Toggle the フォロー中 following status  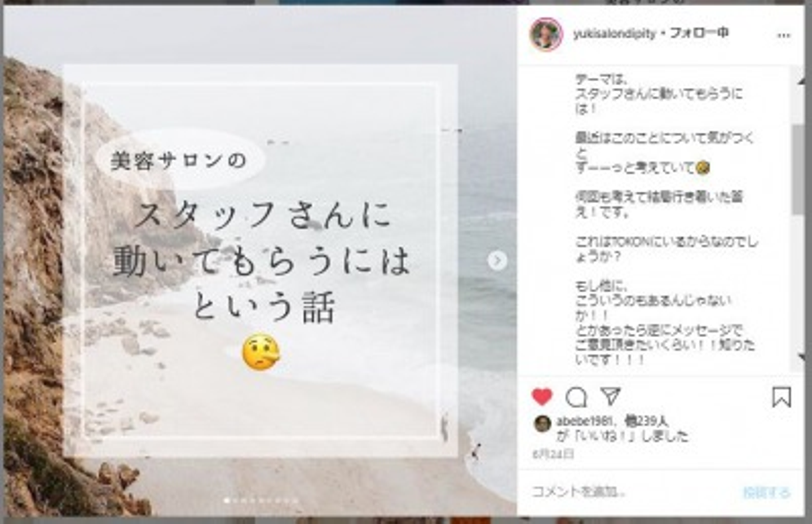click(699, 33)
